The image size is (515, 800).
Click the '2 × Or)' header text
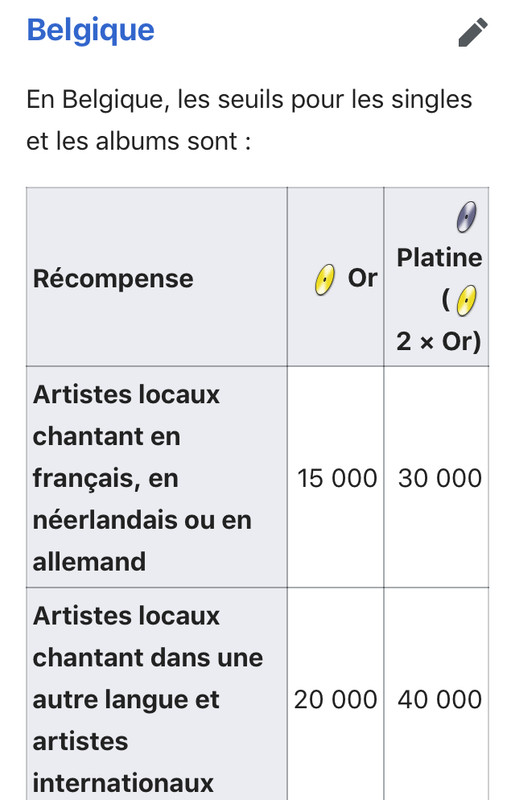(439, 341)
